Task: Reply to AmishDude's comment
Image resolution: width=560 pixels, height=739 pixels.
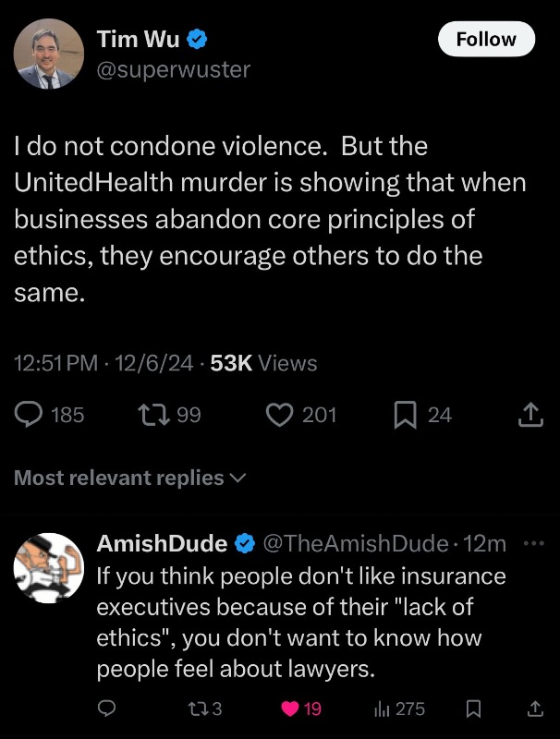Action: 107,709
